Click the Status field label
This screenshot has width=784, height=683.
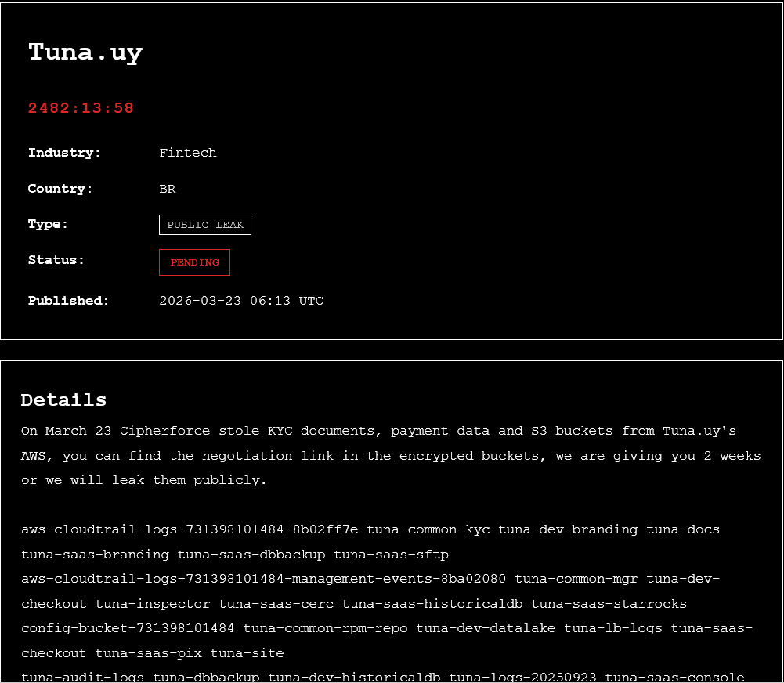point(56,260)
